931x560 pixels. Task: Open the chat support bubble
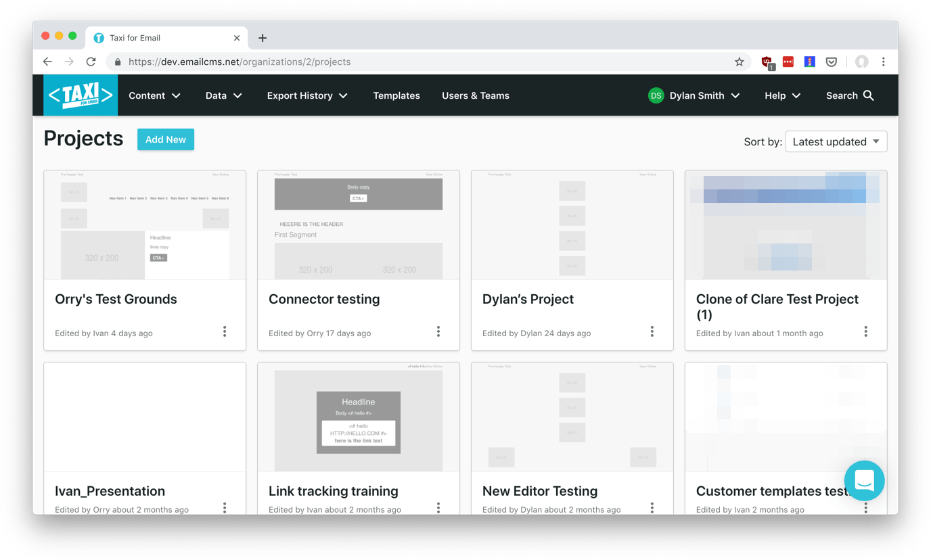(864, 480)
